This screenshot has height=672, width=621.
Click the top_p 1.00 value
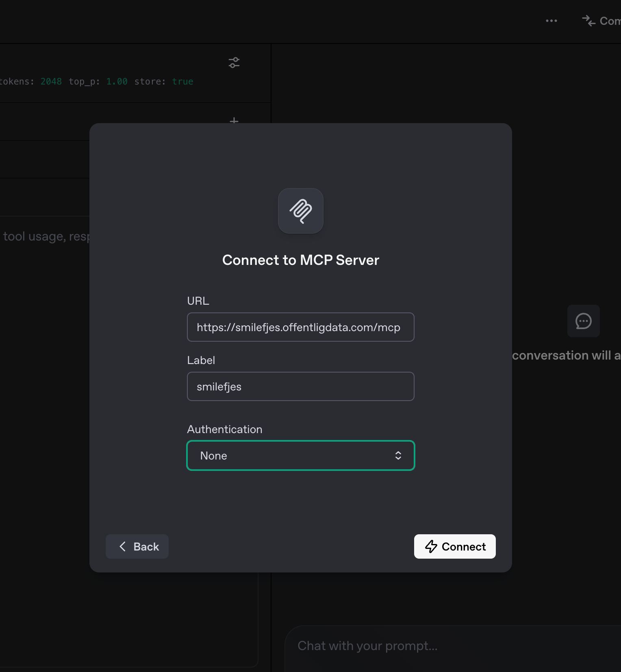click(117, 82)
